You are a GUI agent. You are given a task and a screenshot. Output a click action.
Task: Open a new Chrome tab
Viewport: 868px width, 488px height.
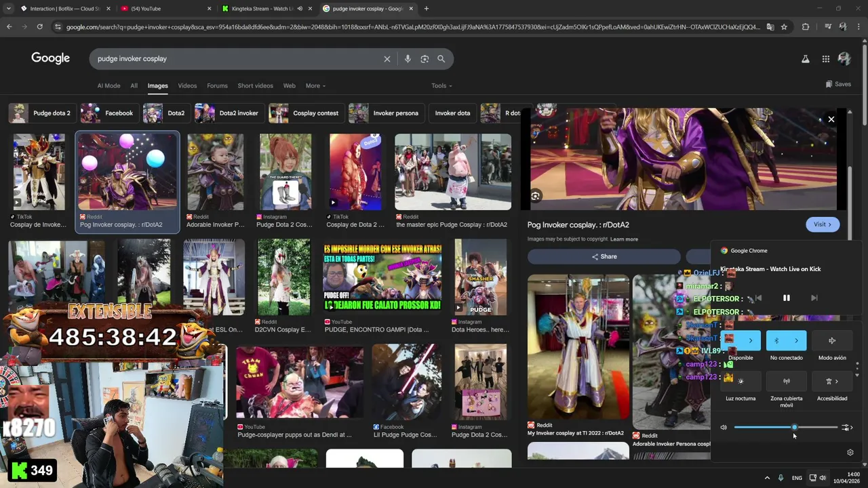point(427,9)
